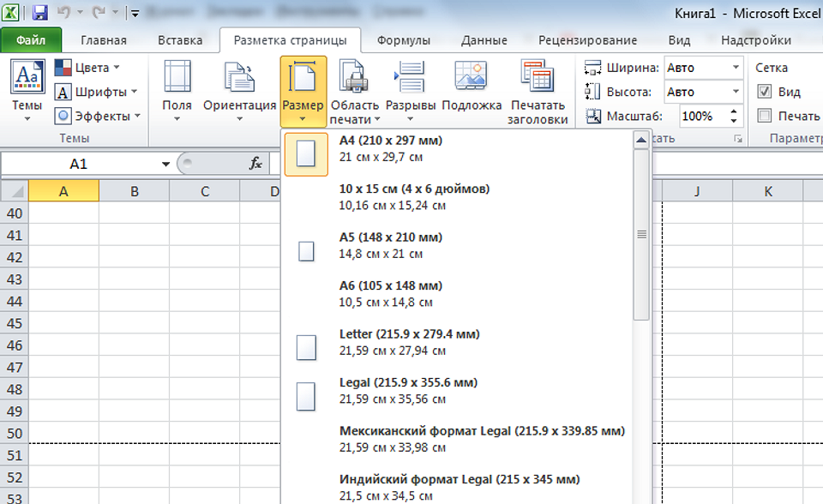823x504 pixels.
Task: Expand the Ширина (Width) Авто dropdown
Action: [x=736, y=68]
